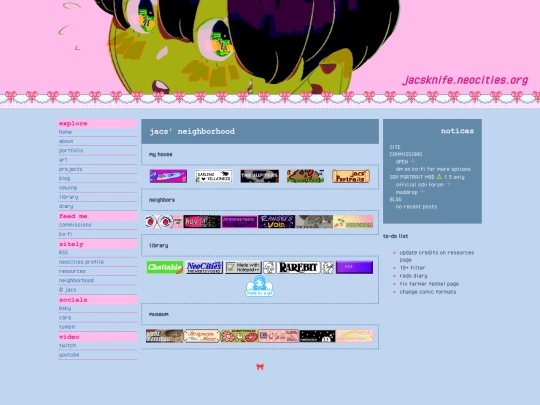Open the about page
This screenshot has height=405, width=540.
click(66, 141)
